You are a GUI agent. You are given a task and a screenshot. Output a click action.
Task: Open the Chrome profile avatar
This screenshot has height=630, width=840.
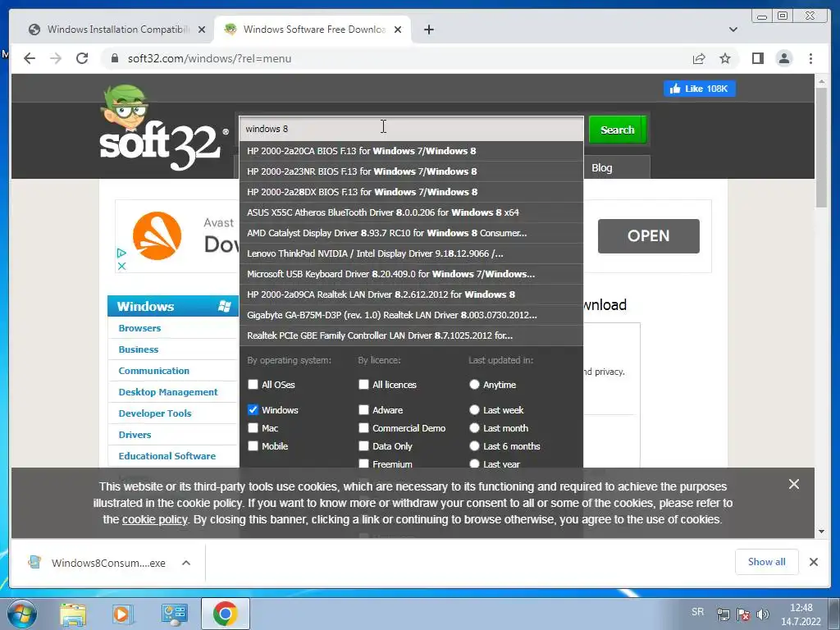point(783,58)
